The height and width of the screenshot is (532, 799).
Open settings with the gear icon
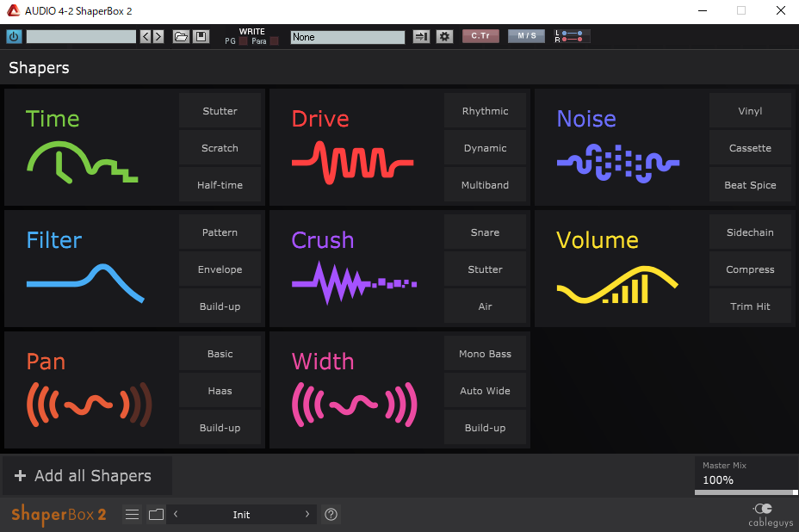click(x=445, y=37)
